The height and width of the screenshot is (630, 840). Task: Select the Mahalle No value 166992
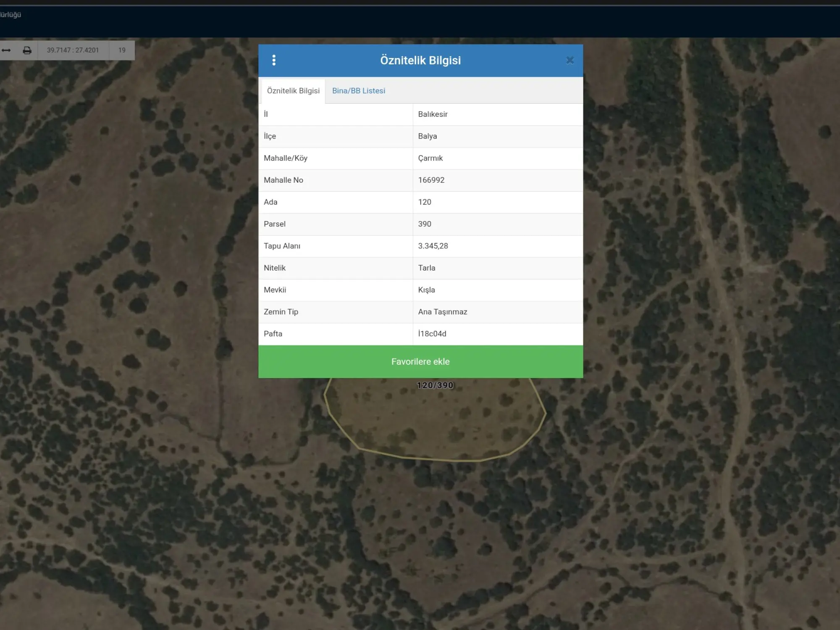(x=431, y=180)
